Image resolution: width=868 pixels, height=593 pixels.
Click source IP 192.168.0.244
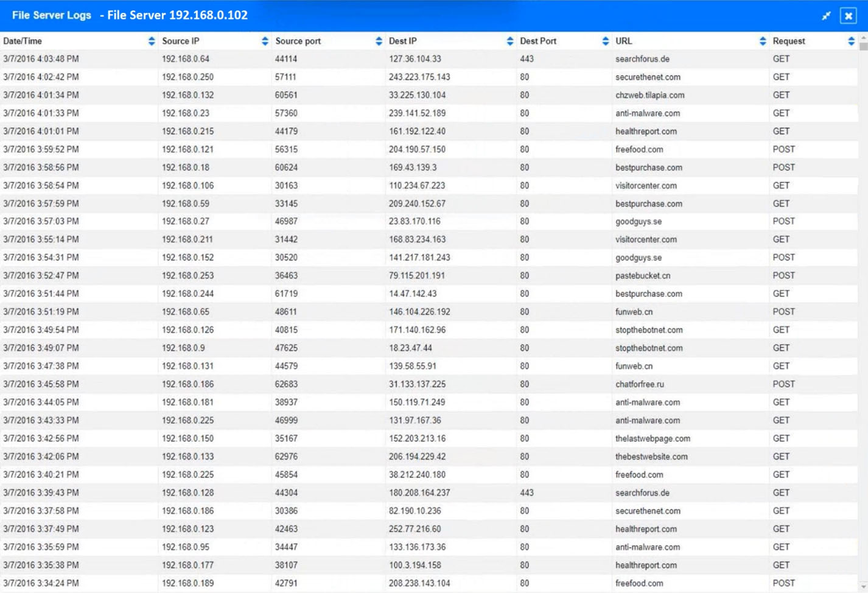187,293
